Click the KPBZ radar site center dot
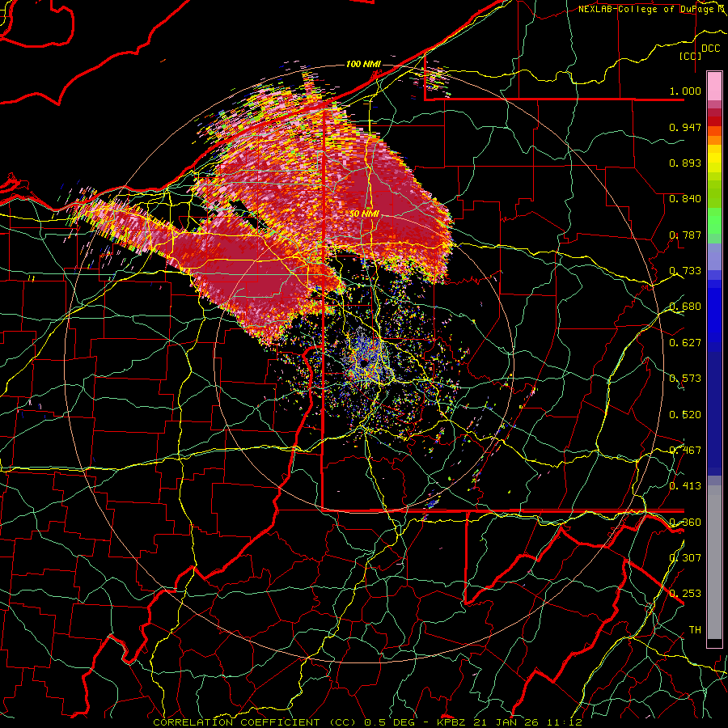This screenshot has height=728, width=728. 363,362
